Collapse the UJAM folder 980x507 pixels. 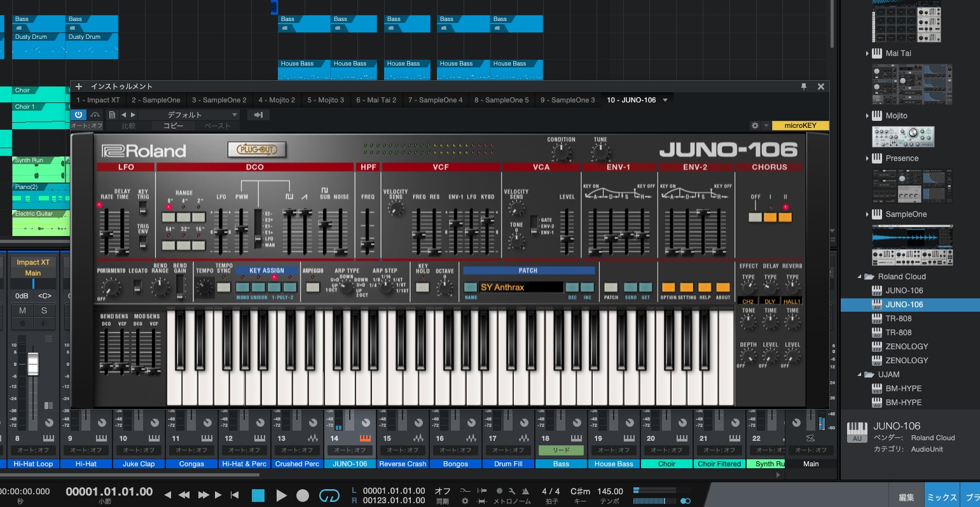coord(860,375)
